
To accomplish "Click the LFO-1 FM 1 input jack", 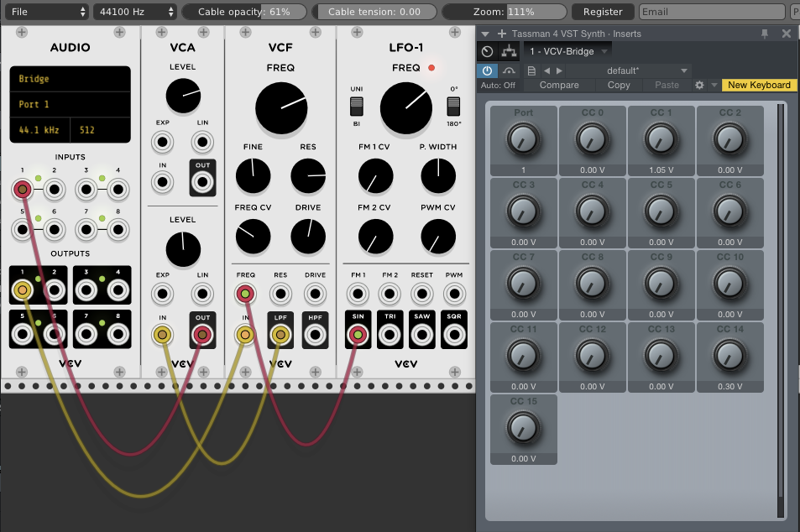I will tap(358, 294).
